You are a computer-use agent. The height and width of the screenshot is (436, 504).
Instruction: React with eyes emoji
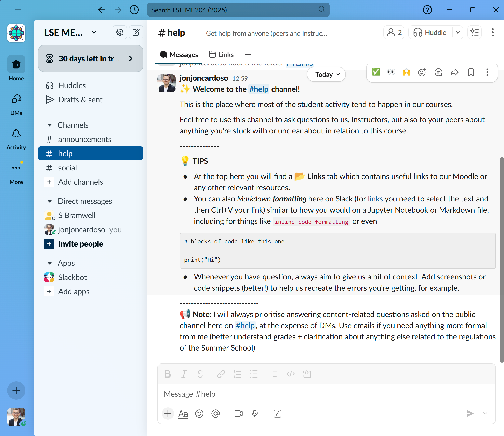click(391, 72)
